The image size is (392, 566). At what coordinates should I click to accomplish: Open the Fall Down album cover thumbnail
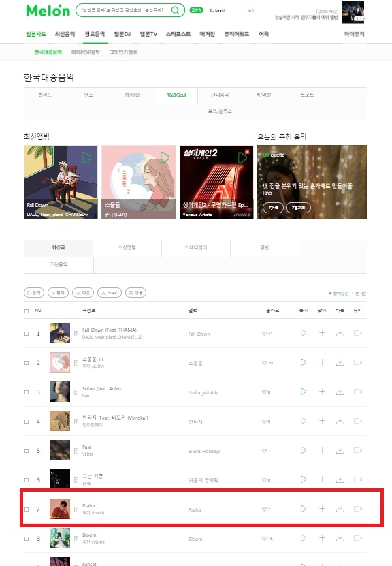pyautogui.click(x=60, y=333)
